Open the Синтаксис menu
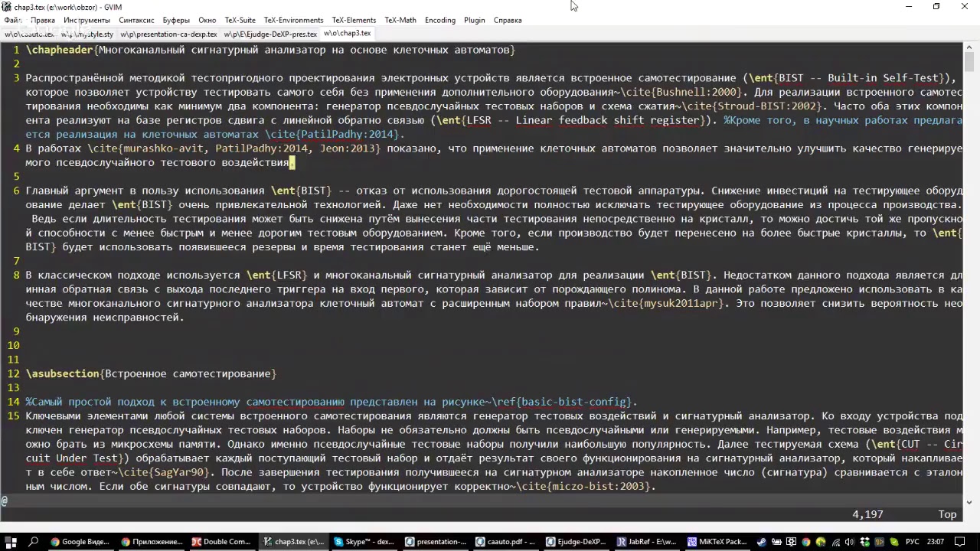The height and width of the screenshot is (551, 980). 136,20
